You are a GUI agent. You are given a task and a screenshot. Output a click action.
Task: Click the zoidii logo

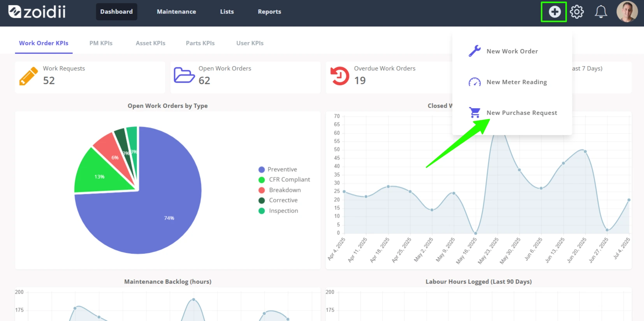(x=37, y=12)
